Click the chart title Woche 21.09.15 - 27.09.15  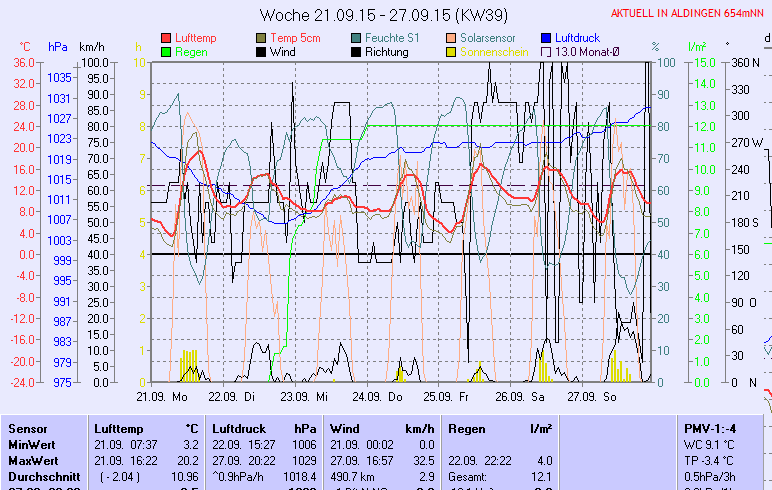click(x=385, y=15)
